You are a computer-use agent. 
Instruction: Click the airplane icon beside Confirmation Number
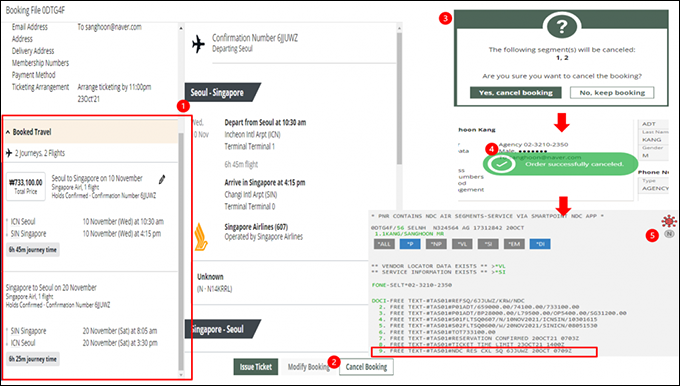click(198, 44)
